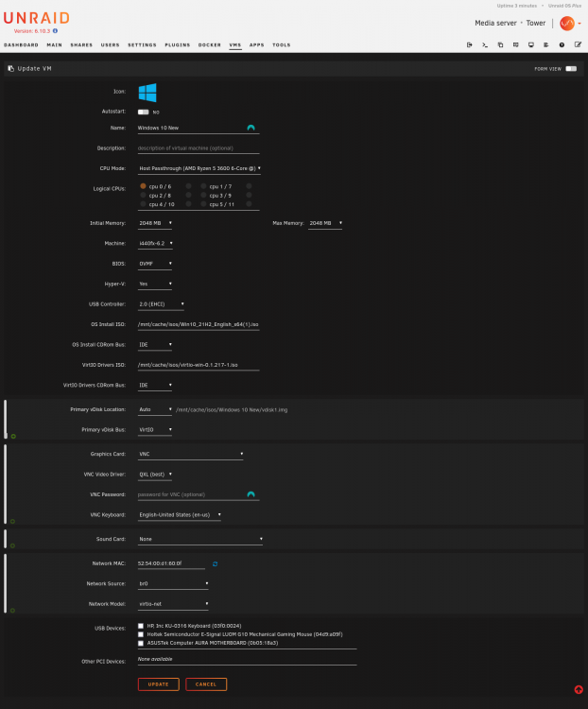The image size is (588, 709).
Task: Open the Machine type dropdown
Action: [156, 243]
